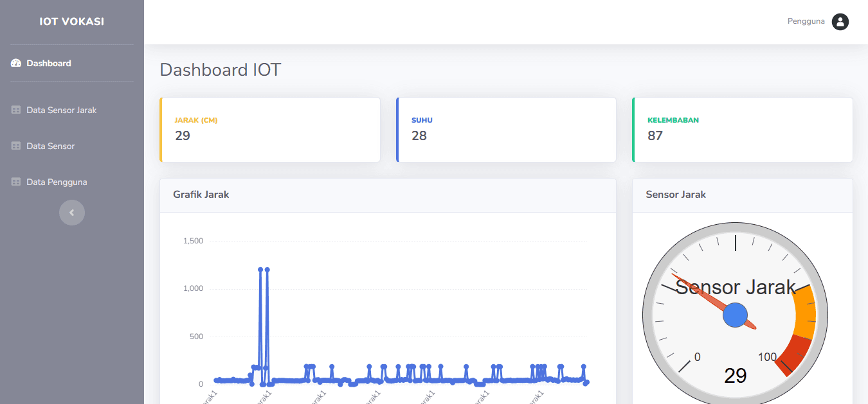The image size is (868, 404).
Task: Select the JARAK (CM) summary card
Action: [270, 129]
